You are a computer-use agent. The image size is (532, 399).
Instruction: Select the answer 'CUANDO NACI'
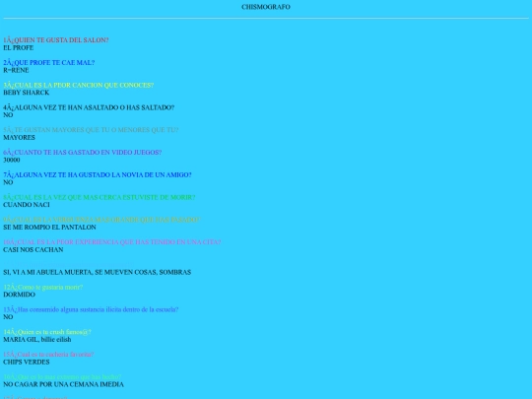point(27,205)
